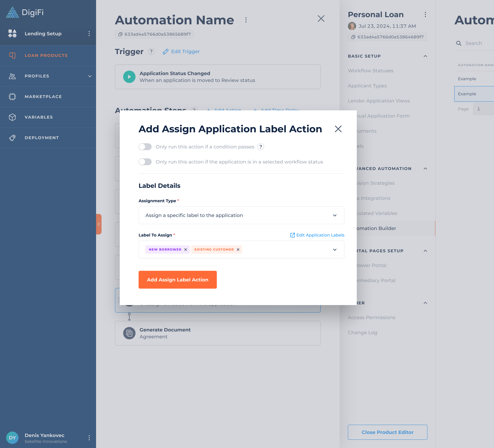Close the Add Assign Application Label dialog

coord(338,129)
